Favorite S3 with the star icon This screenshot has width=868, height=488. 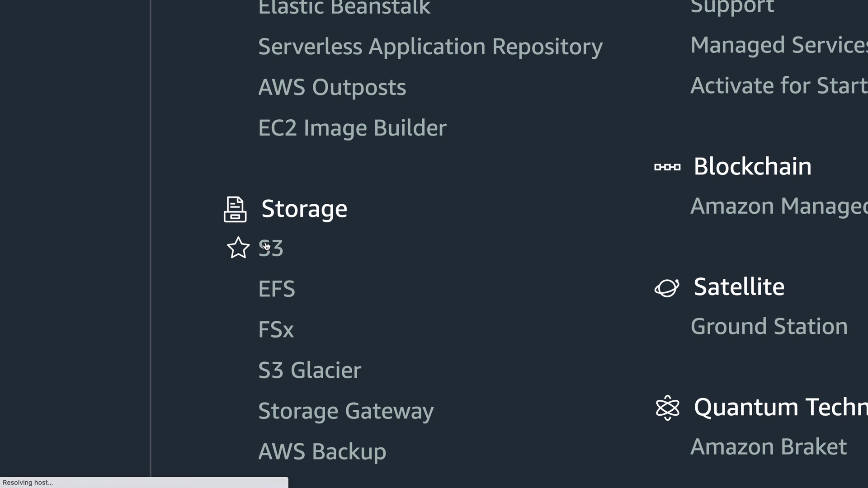238,248
